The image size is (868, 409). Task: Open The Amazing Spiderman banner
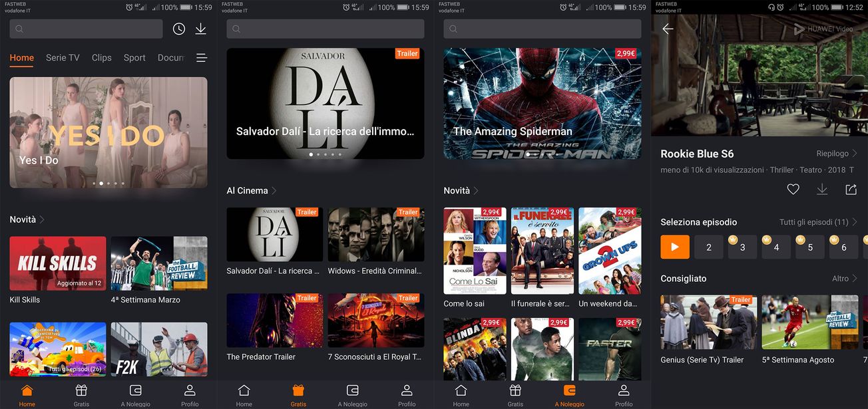pos(542,103)
